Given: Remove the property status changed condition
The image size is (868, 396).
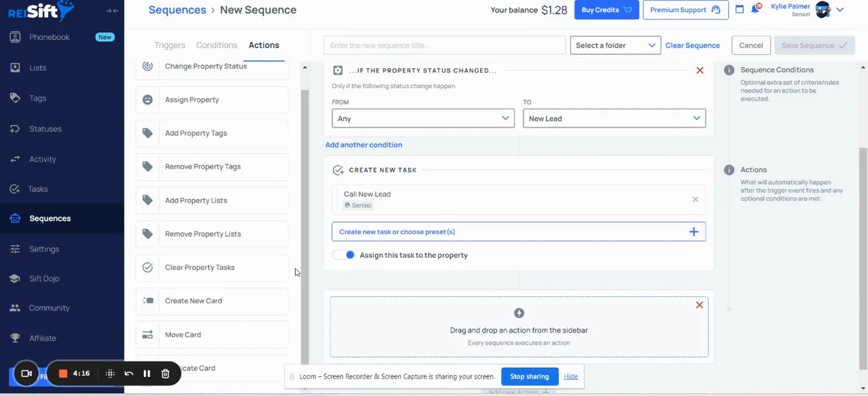Looking at the screenshot, I should [700, 71].
